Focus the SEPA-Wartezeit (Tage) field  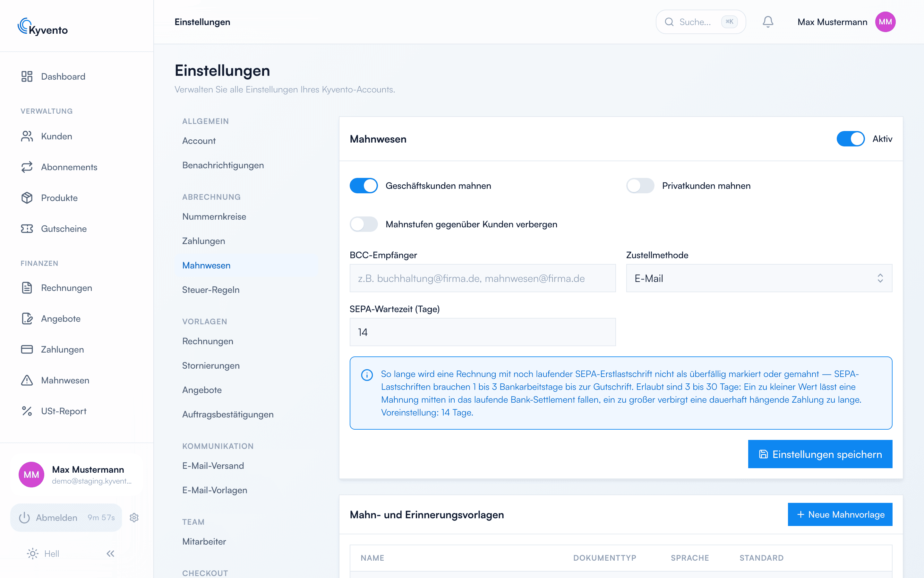pos(482,332)
